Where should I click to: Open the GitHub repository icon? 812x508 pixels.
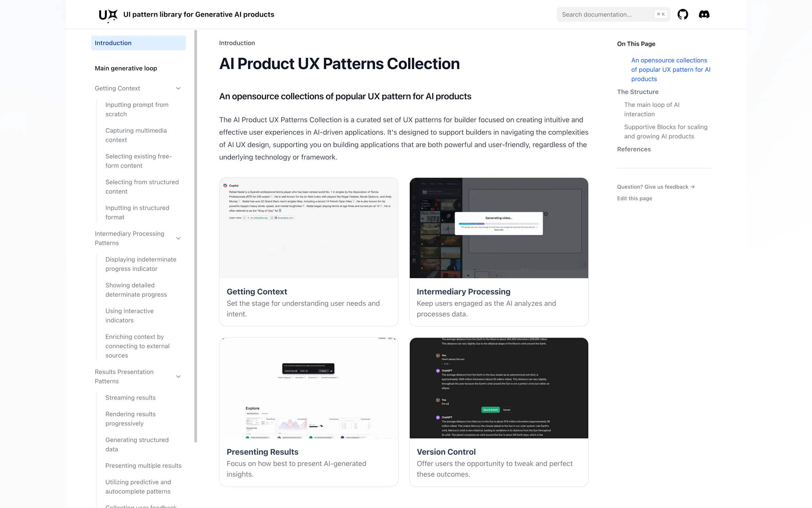pyautogui.click(x=683, y=14)
